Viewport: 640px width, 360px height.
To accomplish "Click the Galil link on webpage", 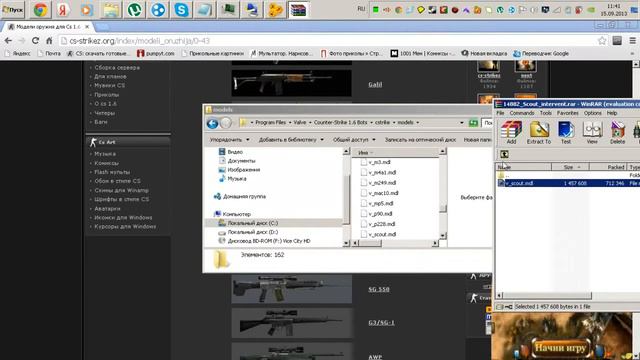I will point(375,84).
